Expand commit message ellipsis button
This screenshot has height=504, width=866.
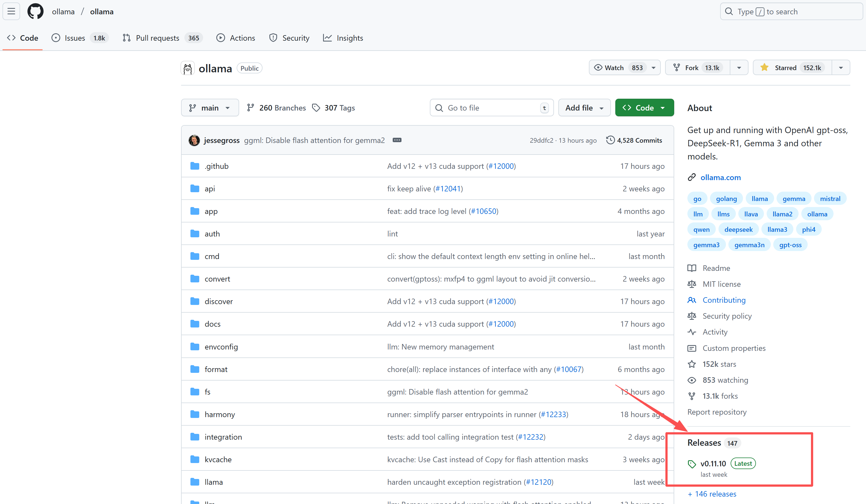pyautogui.click(x=397, y=140)
